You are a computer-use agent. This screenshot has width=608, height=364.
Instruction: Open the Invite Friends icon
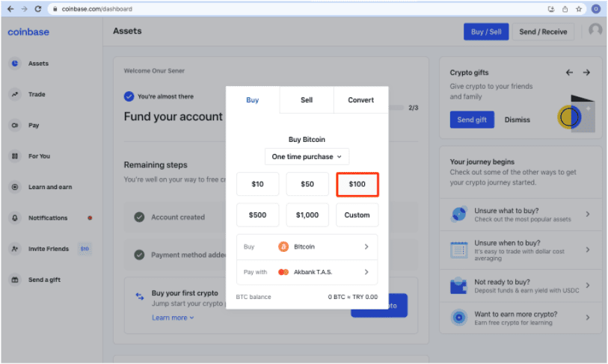click(15, 249)
